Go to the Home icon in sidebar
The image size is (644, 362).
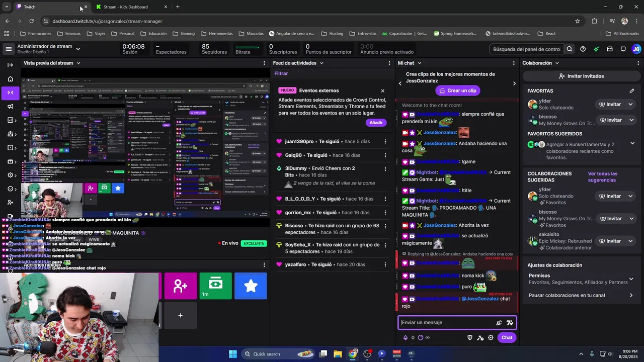point(10,79)
